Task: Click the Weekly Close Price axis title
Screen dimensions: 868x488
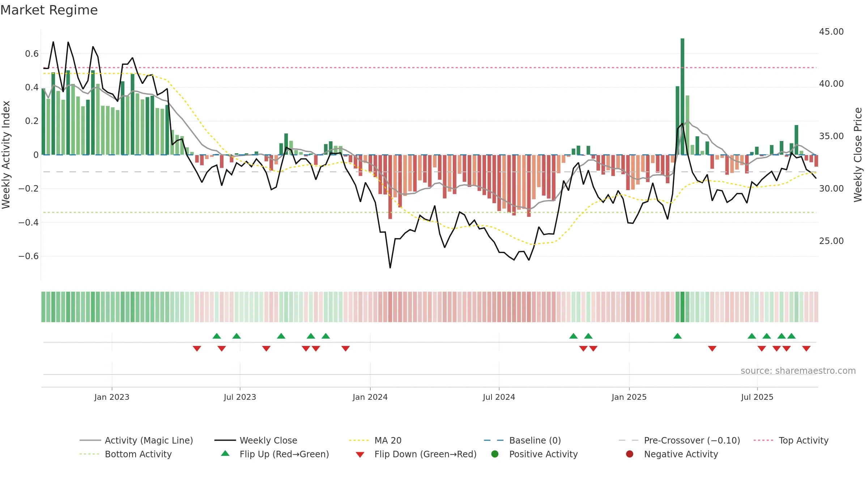Action: tap(858, 155)
